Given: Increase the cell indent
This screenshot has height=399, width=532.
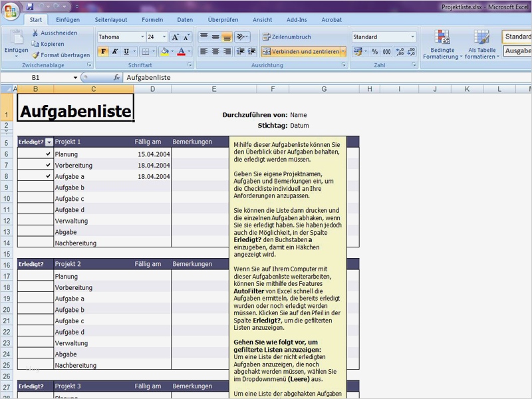Looking at the screenshot, I should pyautogui.click(x=252, y=52).
